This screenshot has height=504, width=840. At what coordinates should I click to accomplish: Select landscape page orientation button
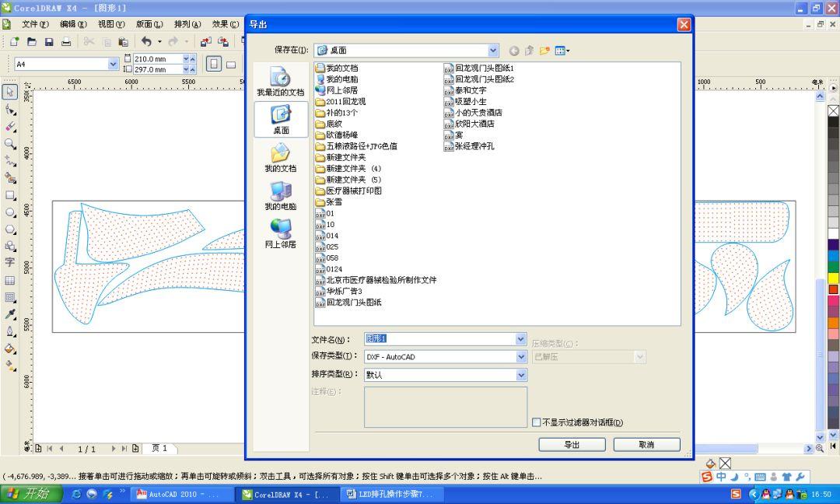point(233,64)
